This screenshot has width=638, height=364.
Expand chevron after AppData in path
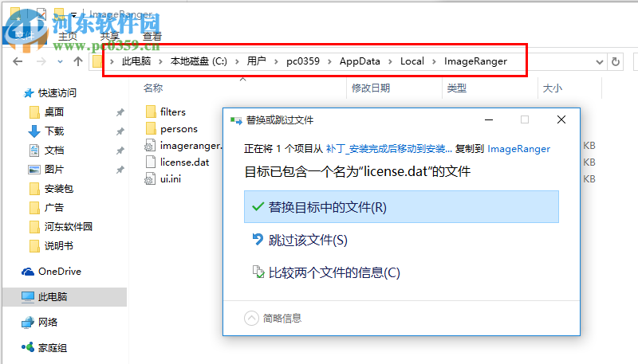tap(390, 62)
